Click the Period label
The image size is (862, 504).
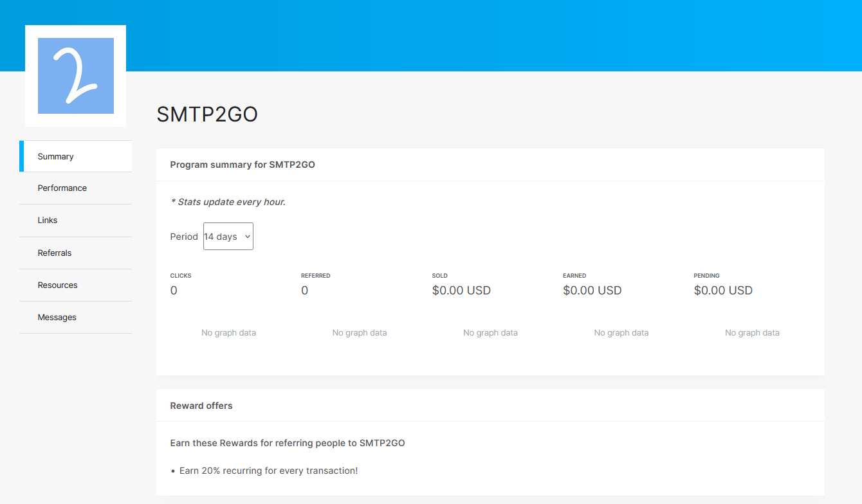[x=184, y=237]
